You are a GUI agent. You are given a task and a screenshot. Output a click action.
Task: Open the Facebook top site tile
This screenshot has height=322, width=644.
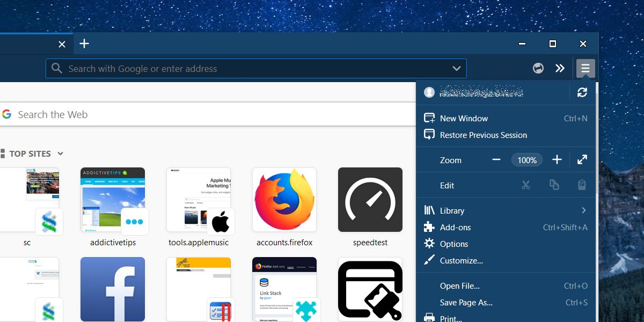tap(113, 289)
